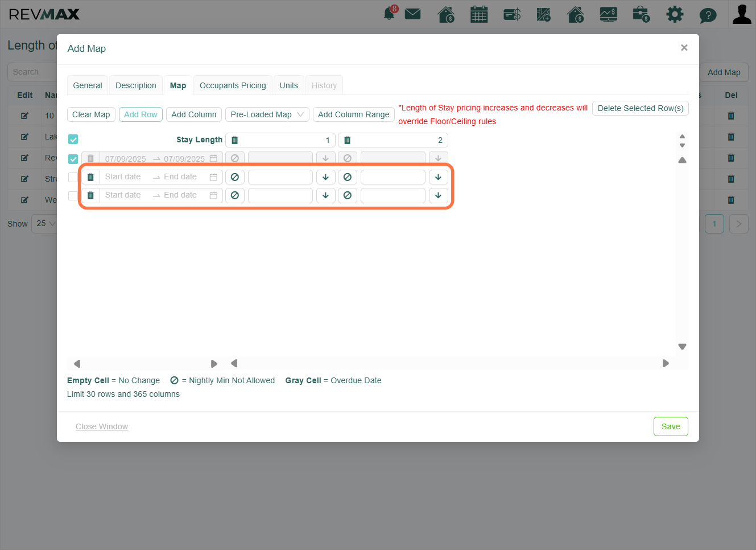Click trash icon on second empty date row
This screenshot has width=756, height=550.
[x=90, y=195]
